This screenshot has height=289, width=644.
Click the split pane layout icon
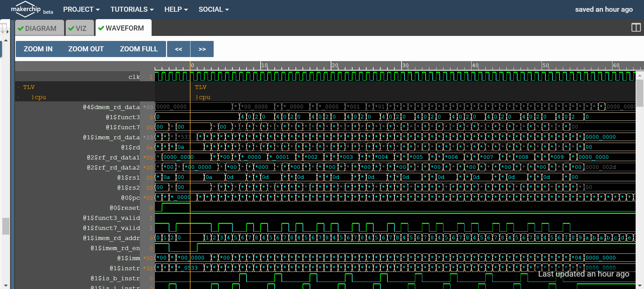[636, 28]
